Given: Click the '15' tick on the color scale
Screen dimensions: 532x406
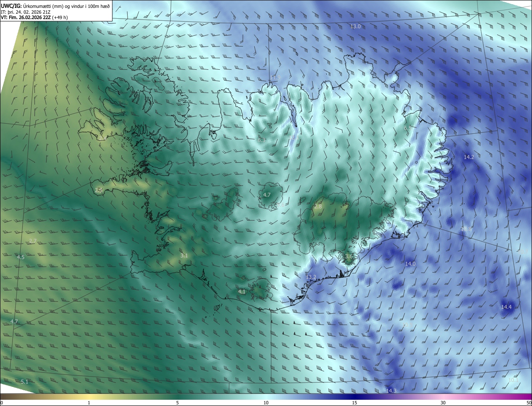Looking at the screenshot, I should (x=355, y=403).
